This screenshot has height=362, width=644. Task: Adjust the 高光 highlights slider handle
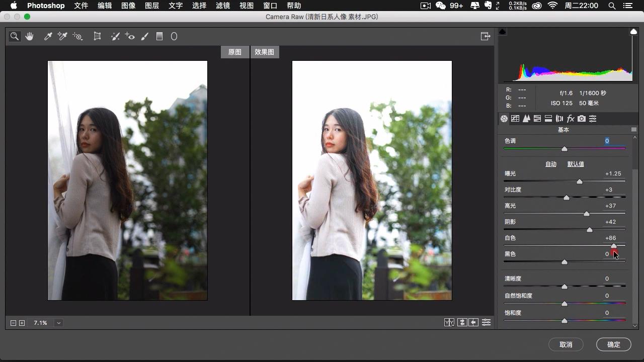coord(587,214)
